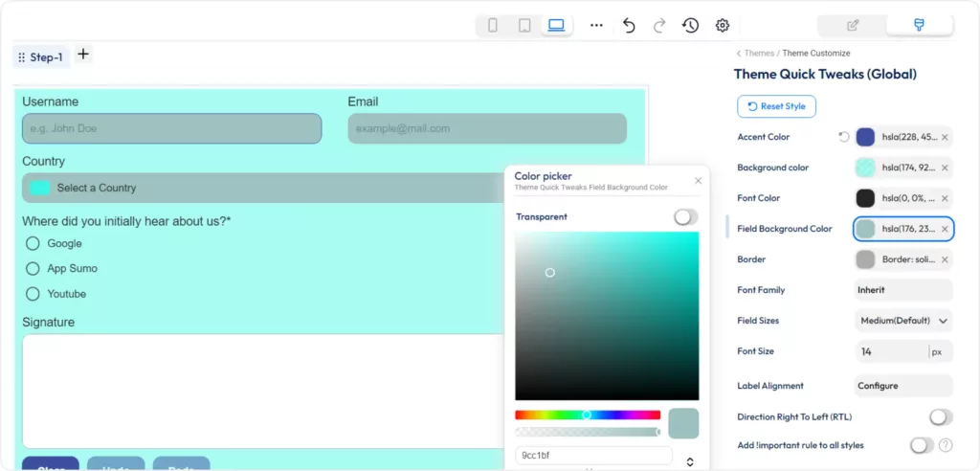
Task: Click inside the Signature pad
Action: (263, 391)
